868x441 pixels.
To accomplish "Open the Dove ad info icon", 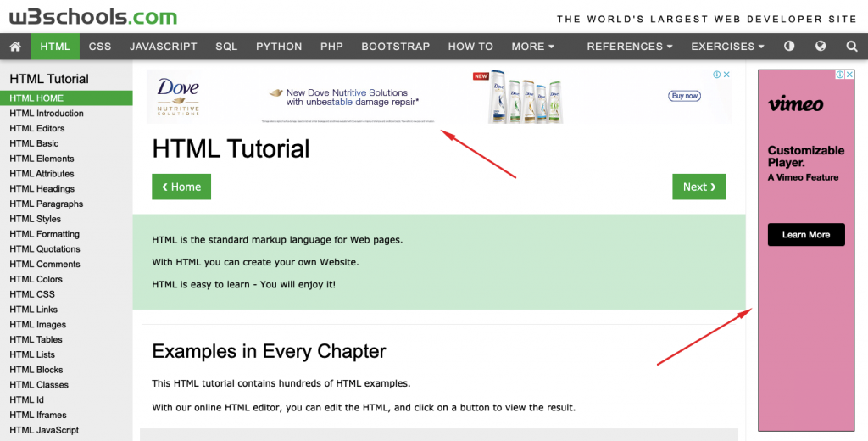I will pos(717,75).
